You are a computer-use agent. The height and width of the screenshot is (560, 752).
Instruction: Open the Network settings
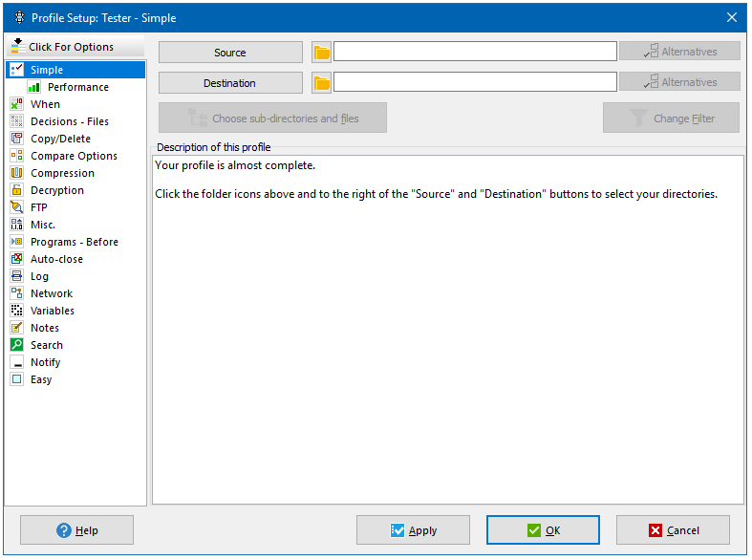[52, 294]
